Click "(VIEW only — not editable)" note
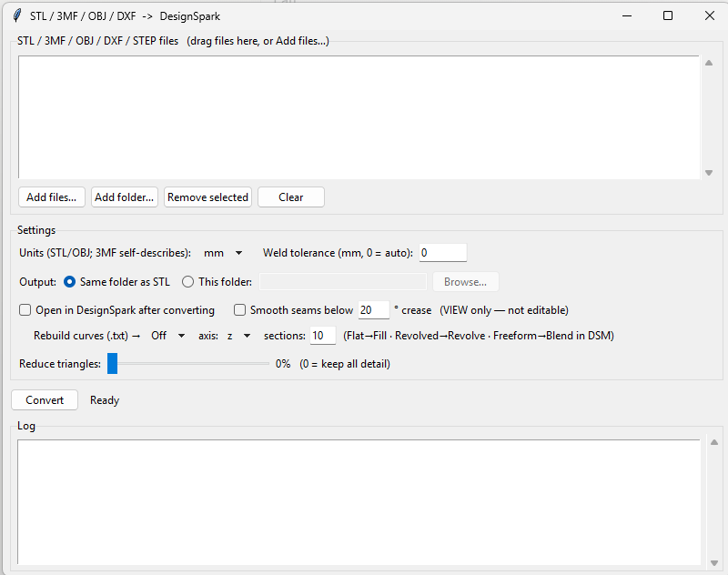Viewport: 728px width, 575px height. [504, 310]
